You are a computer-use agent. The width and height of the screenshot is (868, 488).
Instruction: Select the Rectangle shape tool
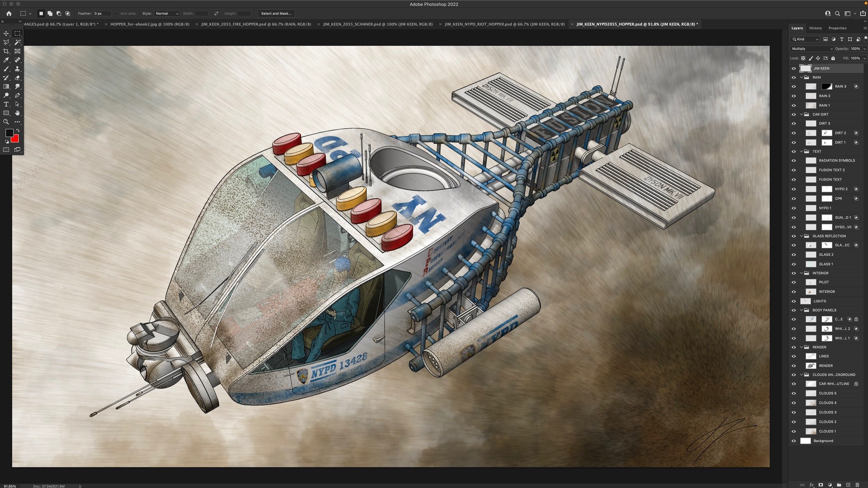pos(6,113)
